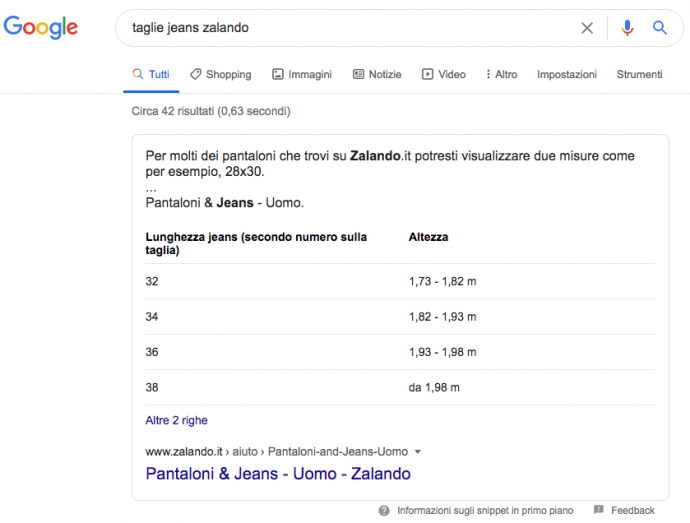690x523 pixels.
Task: Start voice search with the microphone icon
Action: coord(627,28)
